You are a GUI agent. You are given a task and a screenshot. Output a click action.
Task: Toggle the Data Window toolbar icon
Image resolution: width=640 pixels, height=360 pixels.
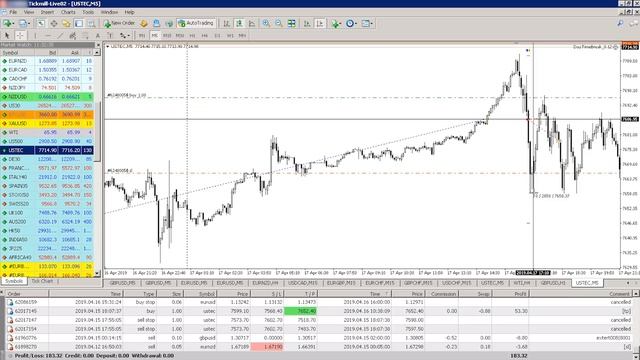(x=53, y=24)
